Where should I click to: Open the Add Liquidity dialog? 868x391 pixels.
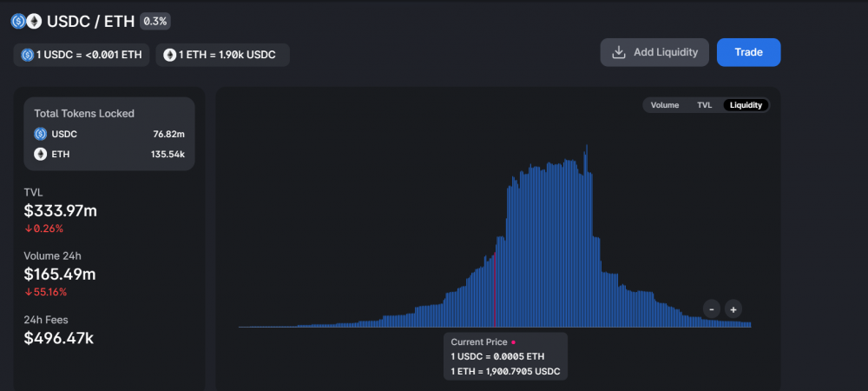pyautogui.click(x=654, y=53)
